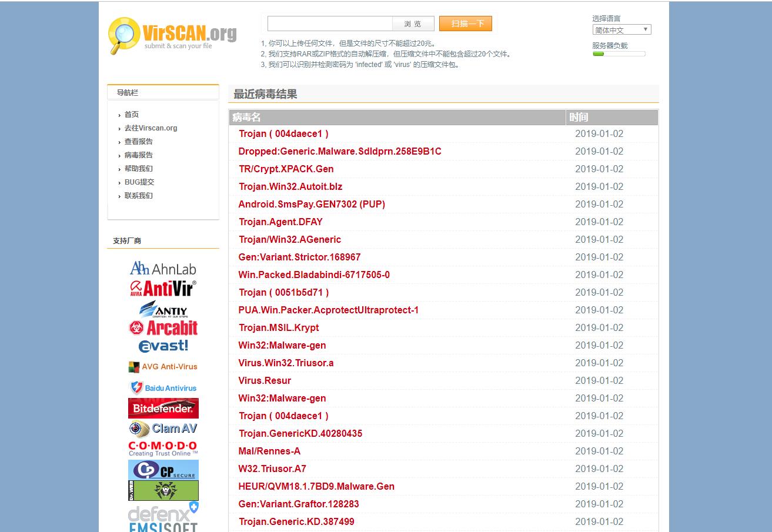The width and height of the screenshot is (772, 532).
Task: Click the 服务器负载 server load bar
Action: click(619, 53)
